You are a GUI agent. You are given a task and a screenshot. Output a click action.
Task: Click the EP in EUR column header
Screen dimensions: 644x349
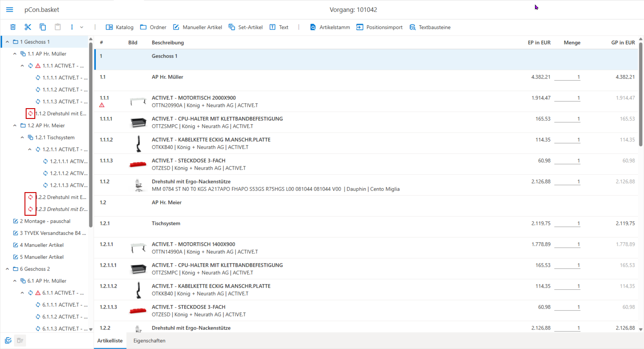click(539, 42)
